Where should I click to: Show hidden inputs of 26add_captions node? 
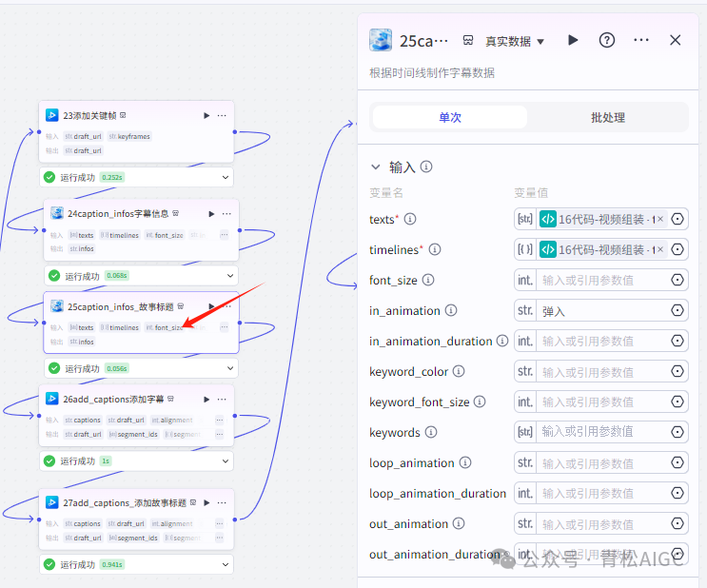pyautogui.click(x=219, y=420)
